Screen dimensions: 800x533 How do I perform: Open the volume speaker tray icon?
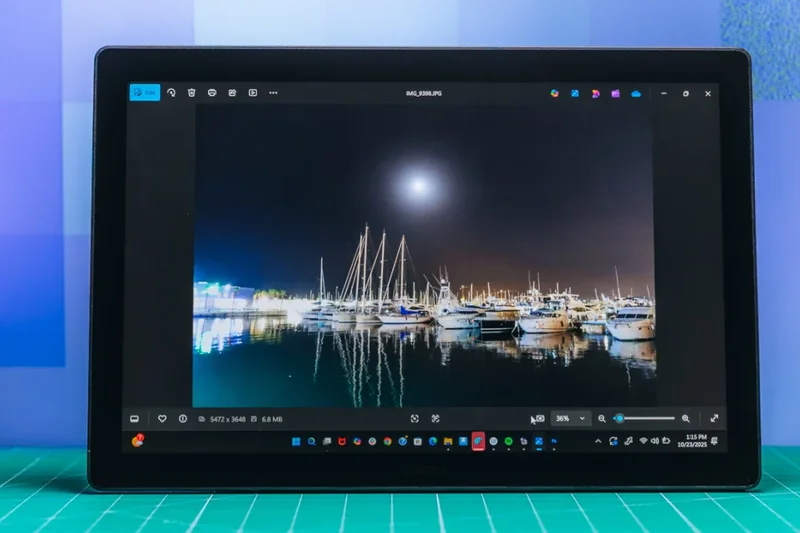point(655,441)
